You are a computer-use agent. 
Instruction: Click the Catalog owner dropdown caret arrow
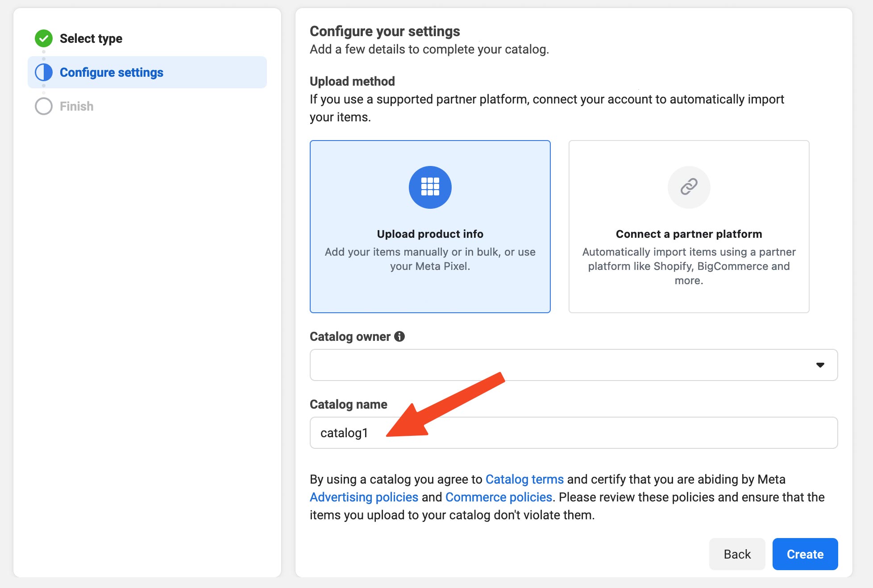pyautogui.click(x=820, y=365)
